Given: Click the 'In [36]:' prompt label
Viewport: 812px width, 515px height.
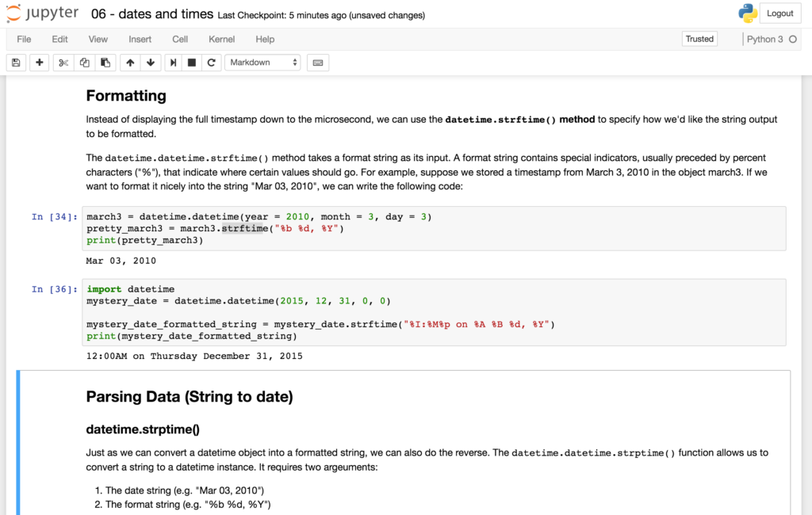Looking at the screenshot, I should 55,289.
